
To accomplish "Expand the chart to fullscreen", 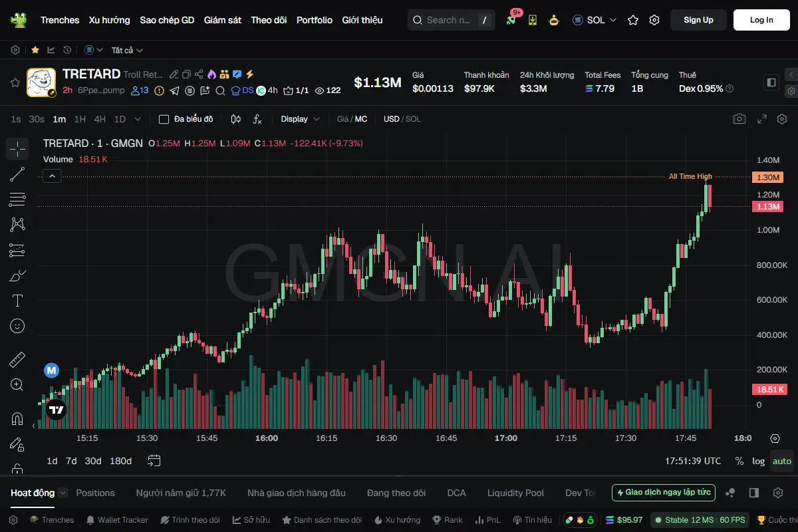I will click(x=762, y=119).
